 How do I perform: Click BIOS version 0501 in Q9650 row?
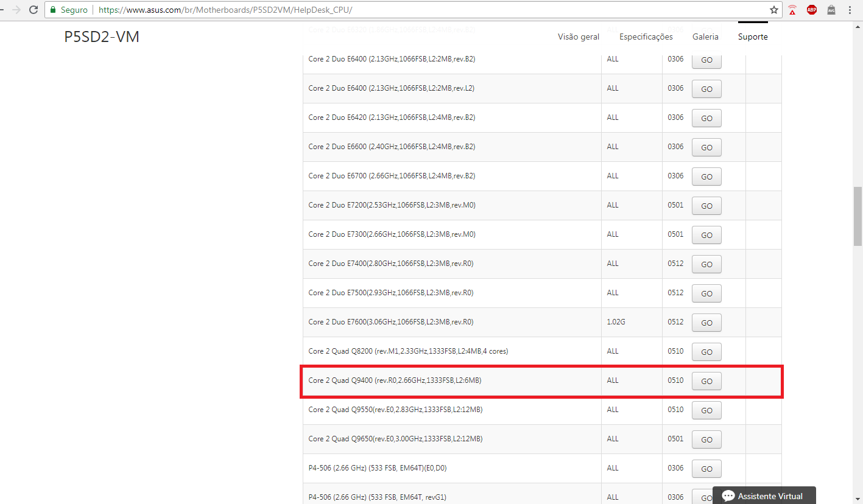(x=675, y=439)
